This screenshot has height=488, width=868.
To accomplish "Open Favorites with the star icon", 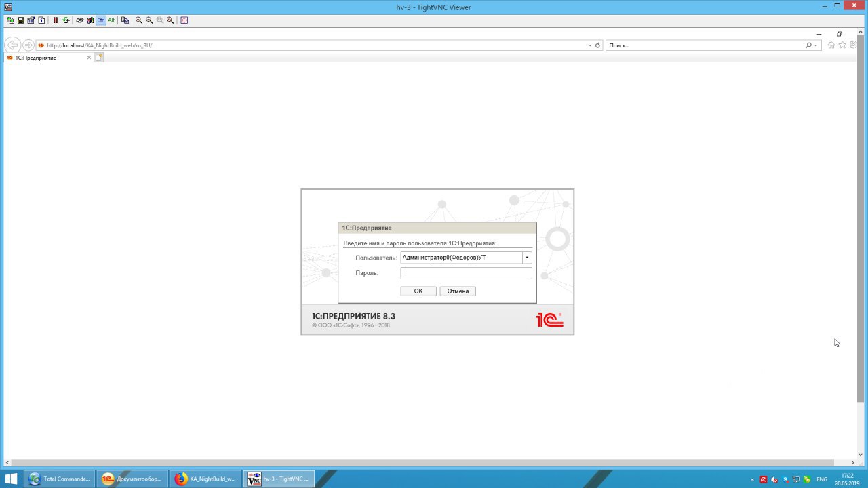I will pos(842,45).
